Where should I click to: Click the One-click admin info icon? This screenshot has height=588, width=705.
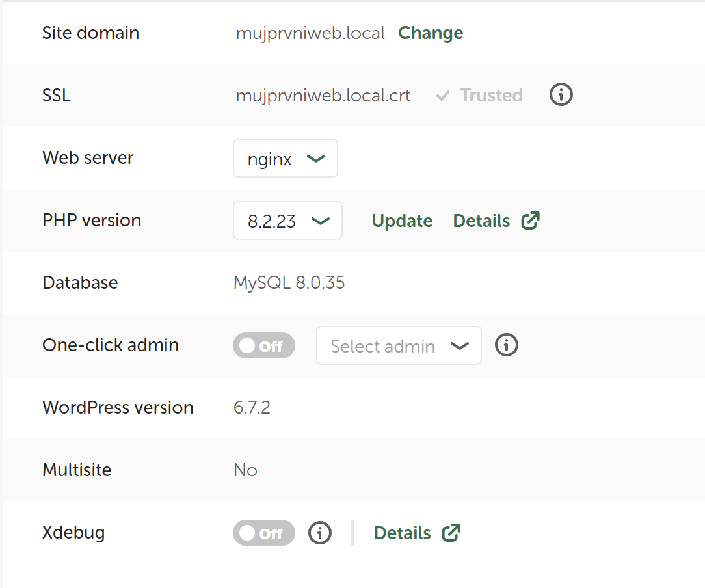[507, 345]
